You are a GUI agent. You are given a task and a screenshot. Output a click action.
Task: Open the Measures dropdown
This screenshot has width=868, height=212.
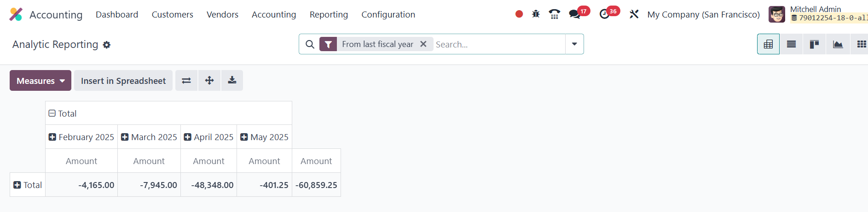pos(41,81)
